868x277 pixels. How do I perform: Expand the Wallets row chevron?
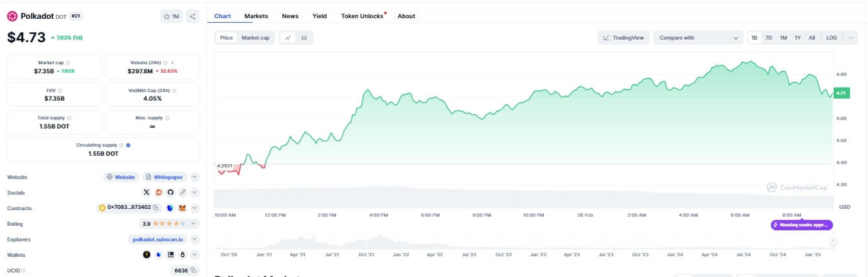point(195,255)
